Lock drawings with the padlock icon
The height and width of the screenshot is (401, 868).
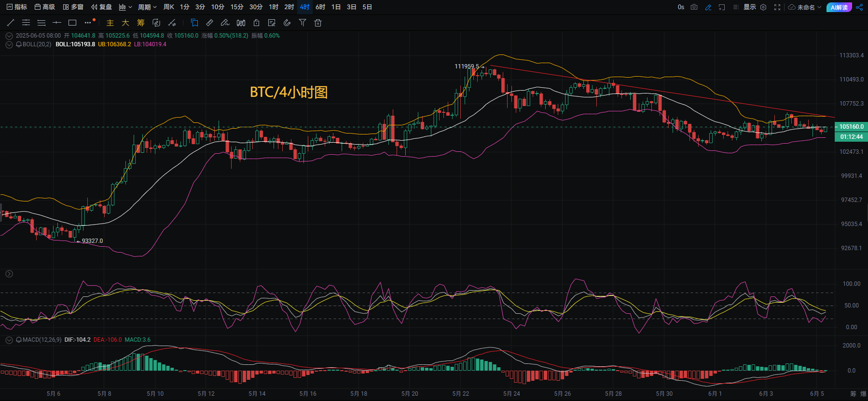(x=256, y=23)
